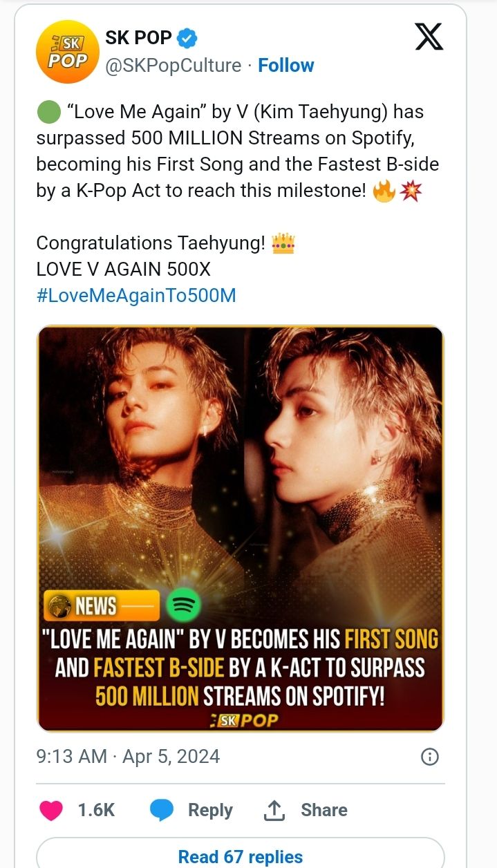Click the 1.6K likes count
Screen dimensions: 497x868
96,810
